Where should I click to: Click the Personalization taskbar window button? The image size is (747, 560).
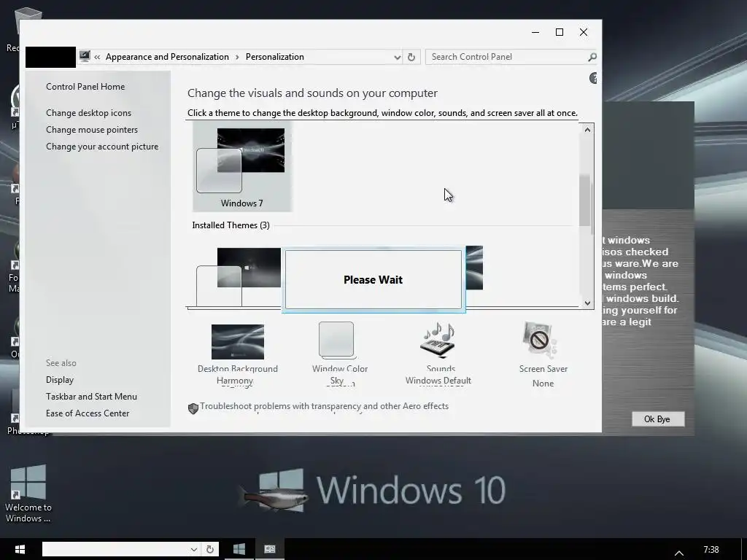(270, 550)
